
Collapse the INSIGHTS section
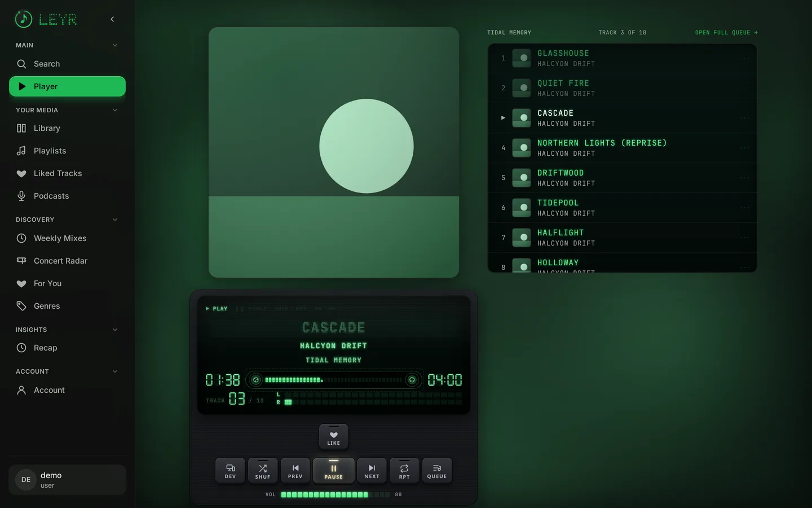115,330
